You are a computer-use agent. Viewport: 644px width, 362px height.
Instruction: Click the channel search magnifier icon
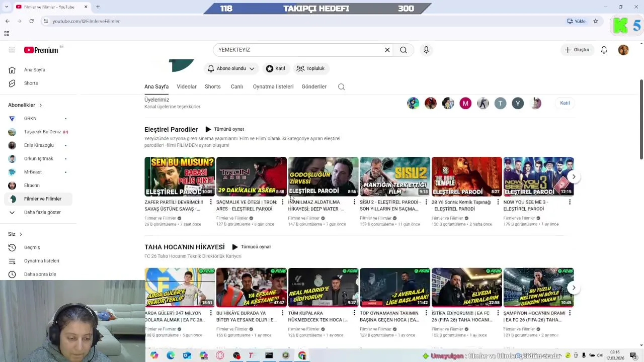[x=341, y=86]
